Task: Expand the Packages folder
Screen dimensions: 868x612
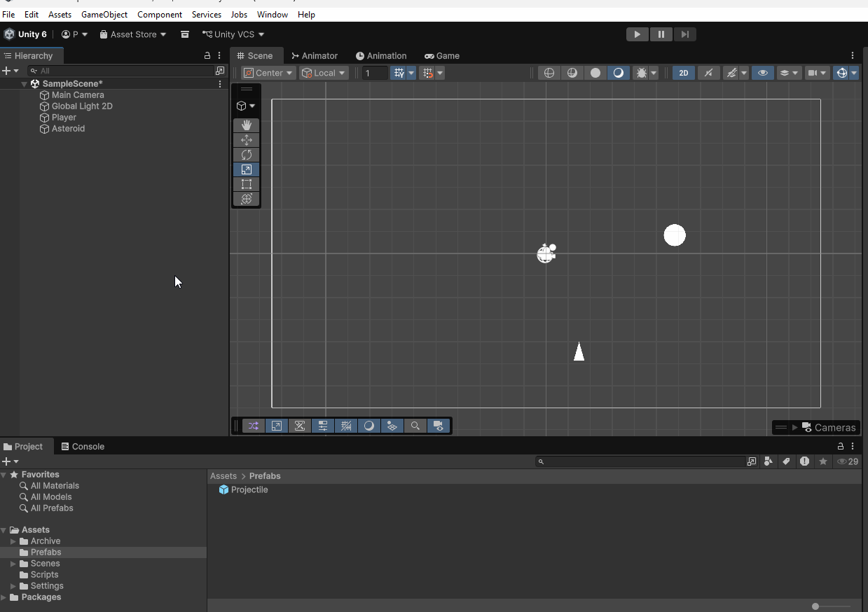Action: click(4, 597)
